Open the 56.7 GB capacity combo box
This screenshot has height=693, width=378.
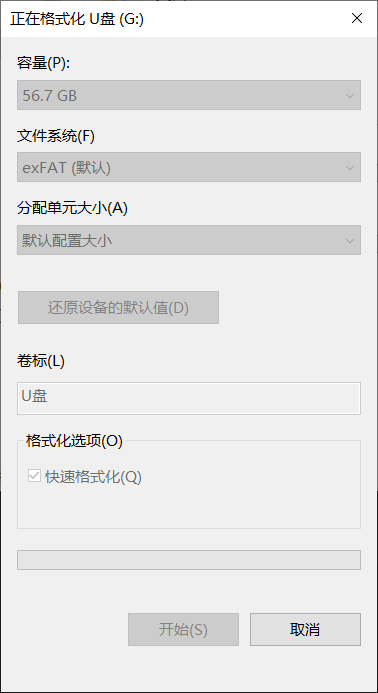[189, 95]
